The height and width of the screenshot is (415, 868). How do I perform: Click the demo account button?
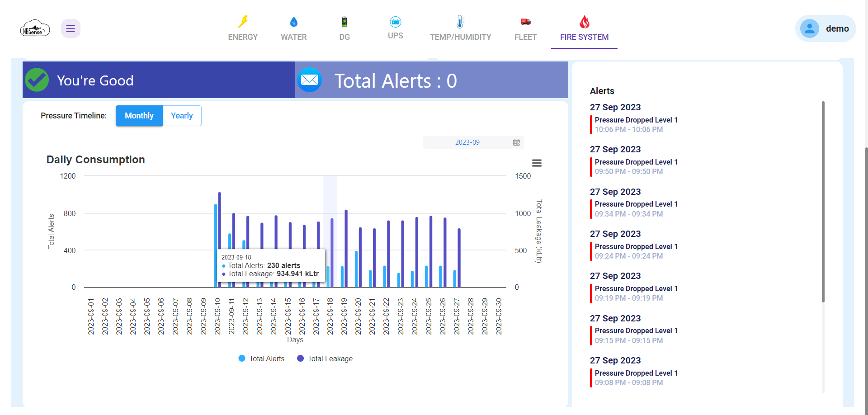(x=826, y=28)
